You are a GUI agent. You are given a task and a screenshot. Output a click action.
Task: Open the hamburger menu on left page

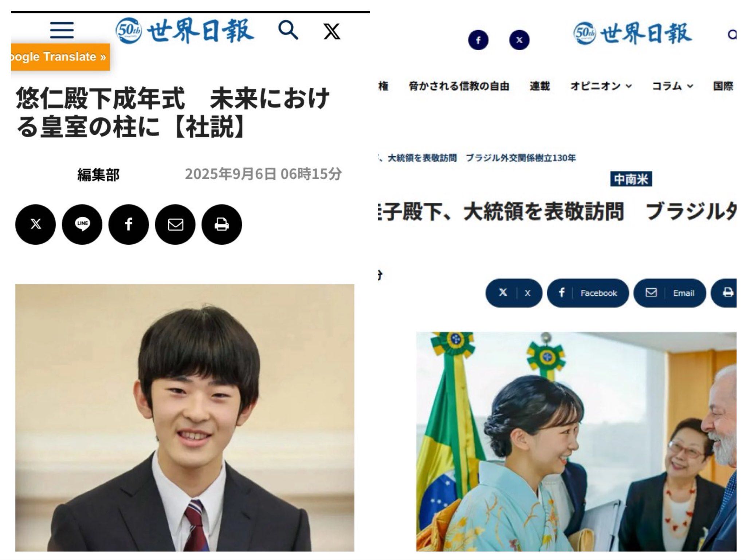(x=62, y=30)
